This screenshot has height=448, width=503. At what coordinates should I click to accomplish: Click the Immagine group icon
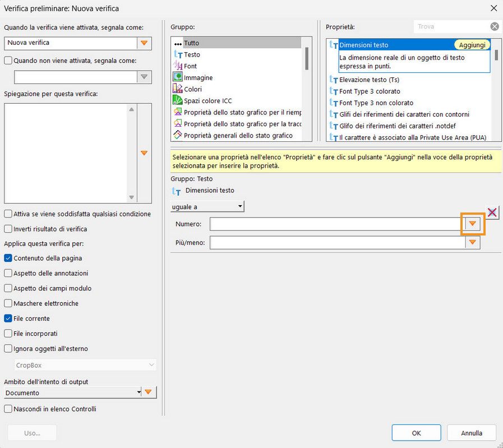pyautogui.click(x=178, y=77)
